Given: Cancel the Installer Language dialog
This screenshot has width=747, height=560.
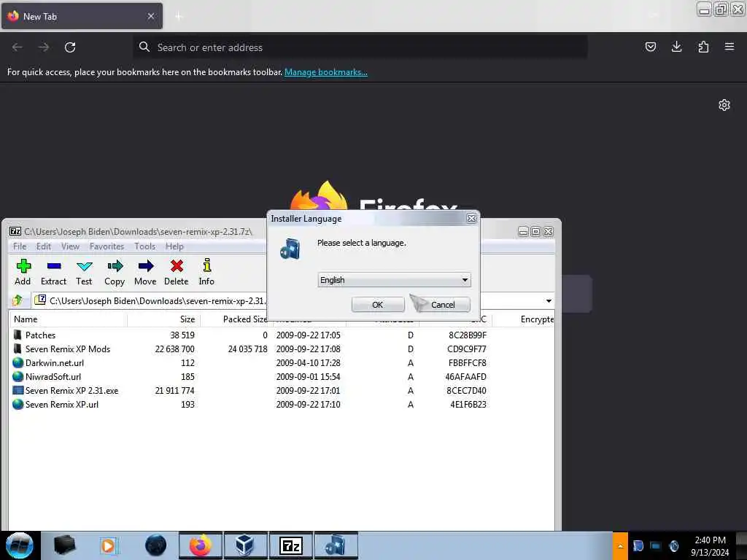Looking at the screenshot, I should (x=443, y=305).
